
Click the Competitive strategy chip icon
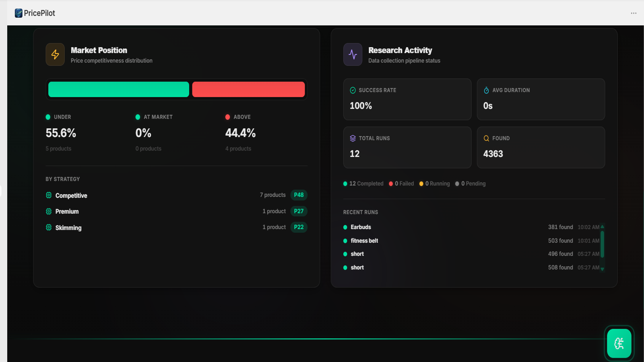(49, 195)
